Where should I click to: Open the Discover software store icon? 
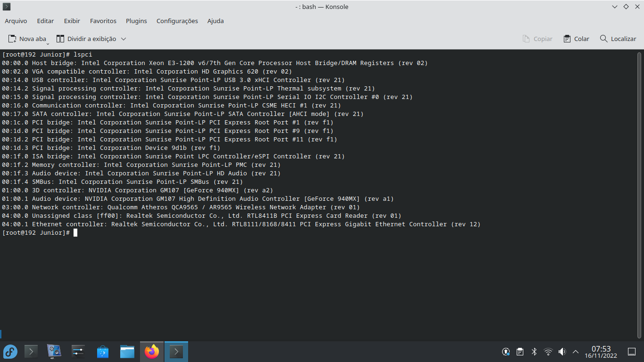[x=103, y=351]
